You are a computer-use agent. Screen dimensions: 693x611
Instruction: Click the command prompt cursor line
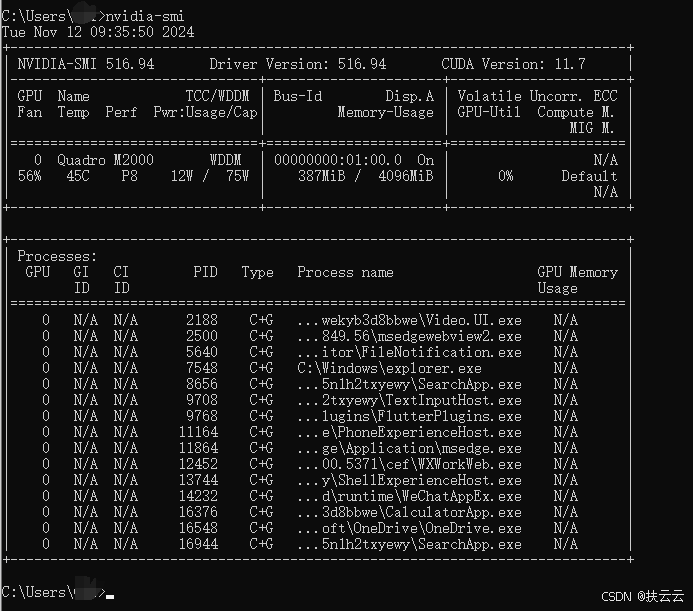[x=57, y=592]
